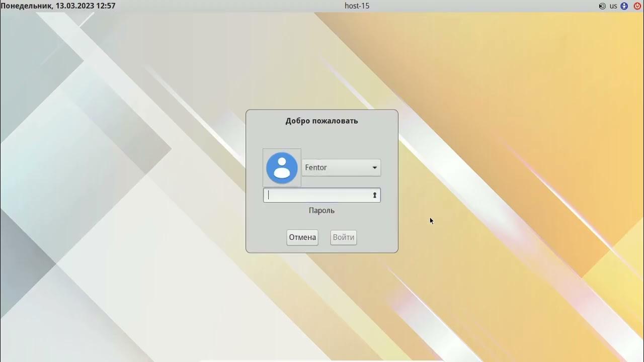Open the Fentor user dropdown
The width and height of the screenshot is (644, 362).
342,167
